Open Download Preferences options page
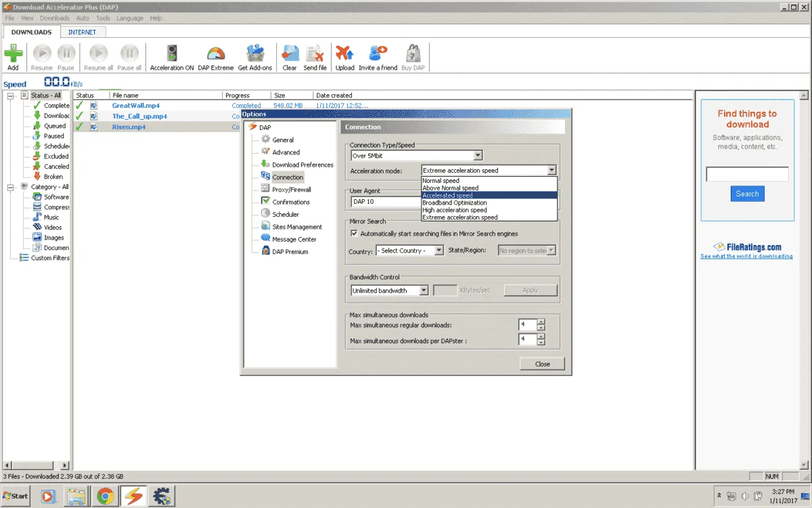812x508 pixels. (297, 165)
